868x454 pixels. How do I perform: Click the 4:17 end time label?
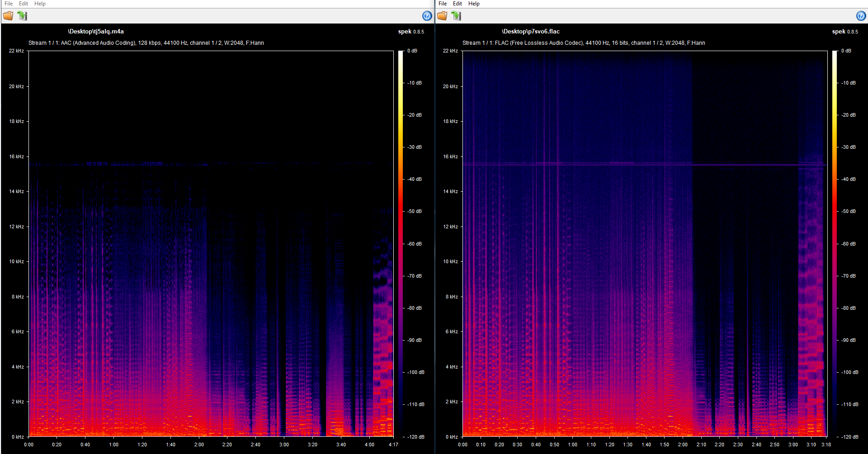click(393, 445)
